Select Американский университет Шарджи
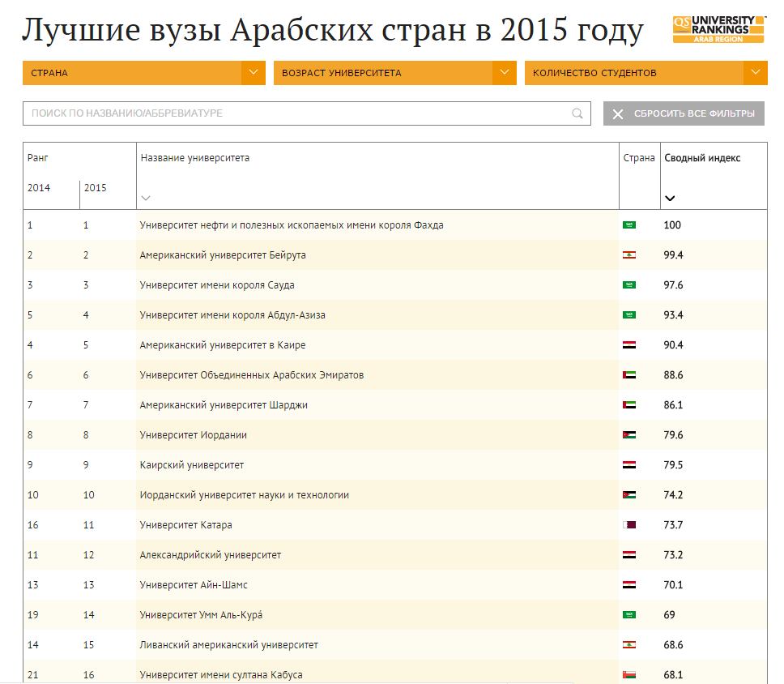Viewport: 784px width, 684px height. pyautogui.click(x=224, y=405)
